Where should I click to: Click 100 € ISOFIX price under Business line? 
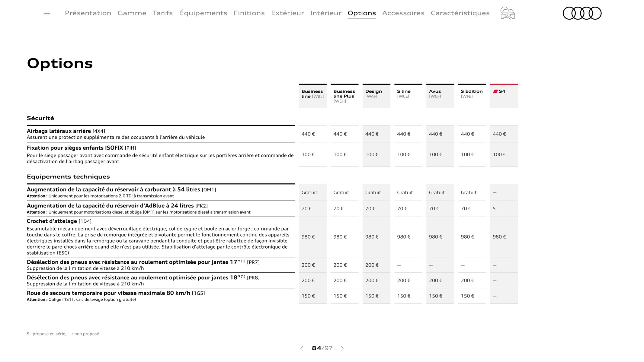coord(308,154)
